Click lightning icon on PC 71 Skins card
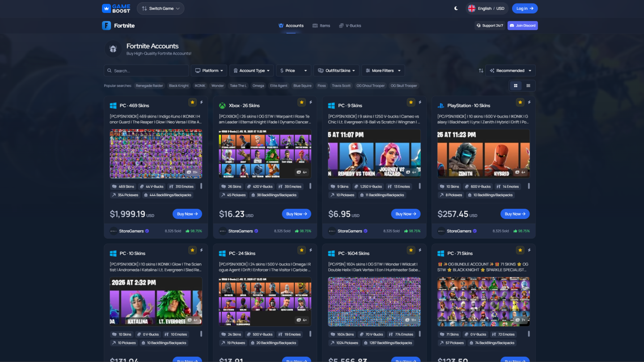The image size is (644, 362). click(x=529, y=250)
